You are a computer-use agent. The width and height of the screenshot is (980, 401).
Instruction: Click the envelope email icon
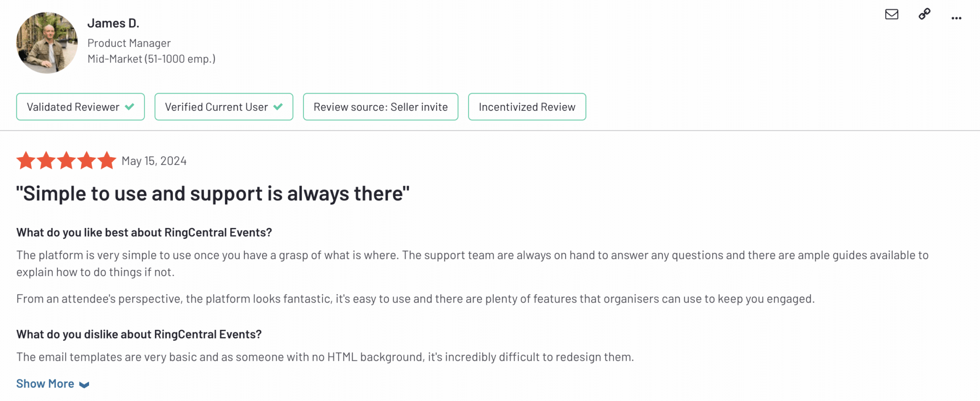tap(891, 14)
